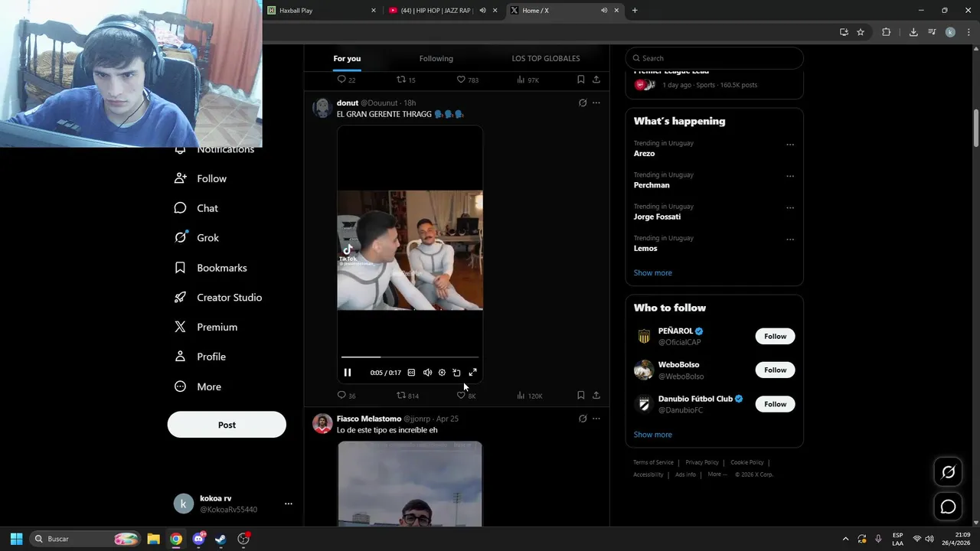This screenshot has height=551, width=980.
Task: Repost the donut tweet with 814 reposts
Action: (407, 396)
